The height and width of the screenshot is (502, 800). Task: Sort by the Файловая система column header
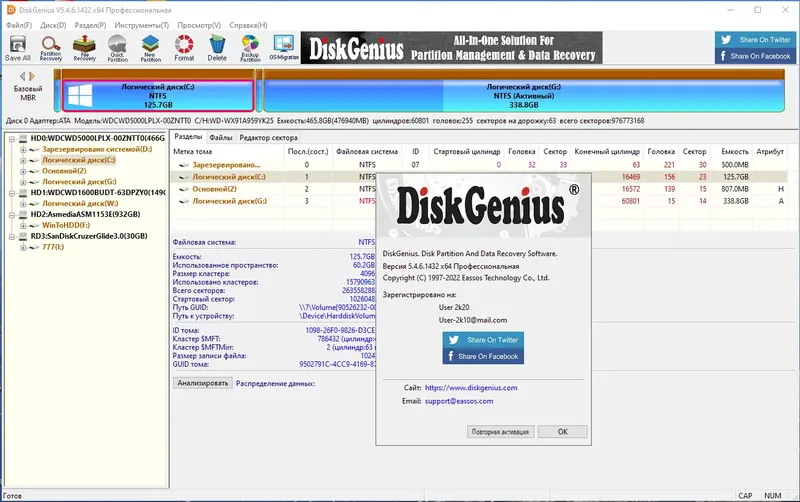coord(367,152)
